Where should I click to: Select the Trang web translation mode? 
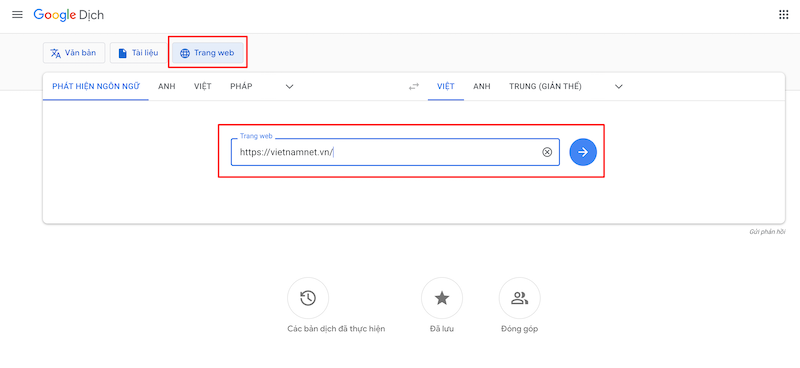click(208, 53)
